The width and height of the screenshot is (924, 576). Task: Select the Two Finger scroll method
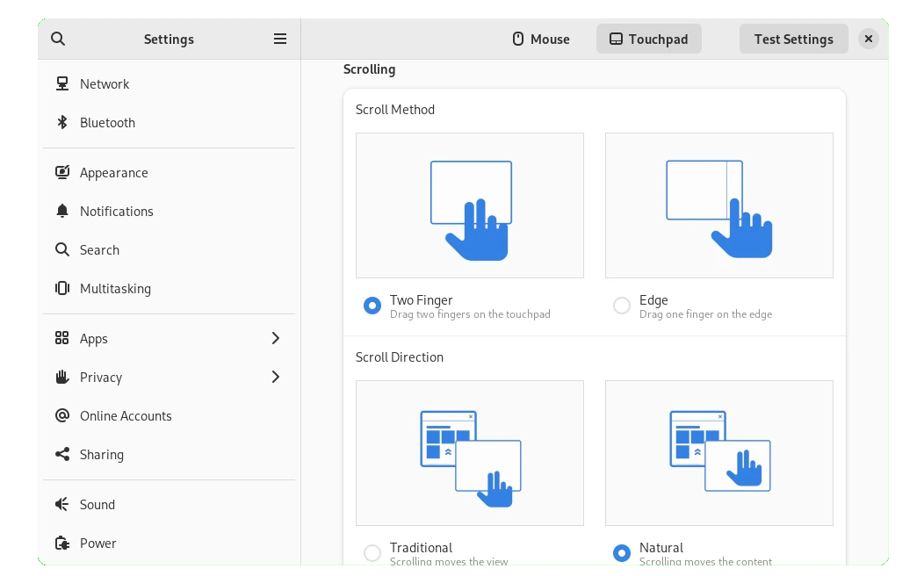pyautogui.click(x=372, y=306)
